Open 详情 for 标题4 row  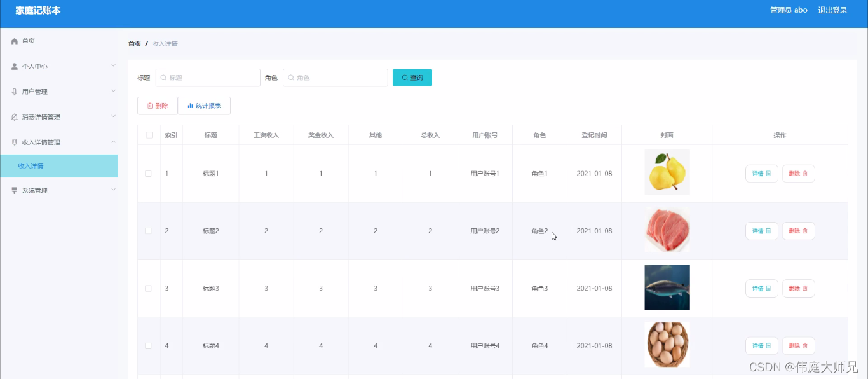coord(762,346)
